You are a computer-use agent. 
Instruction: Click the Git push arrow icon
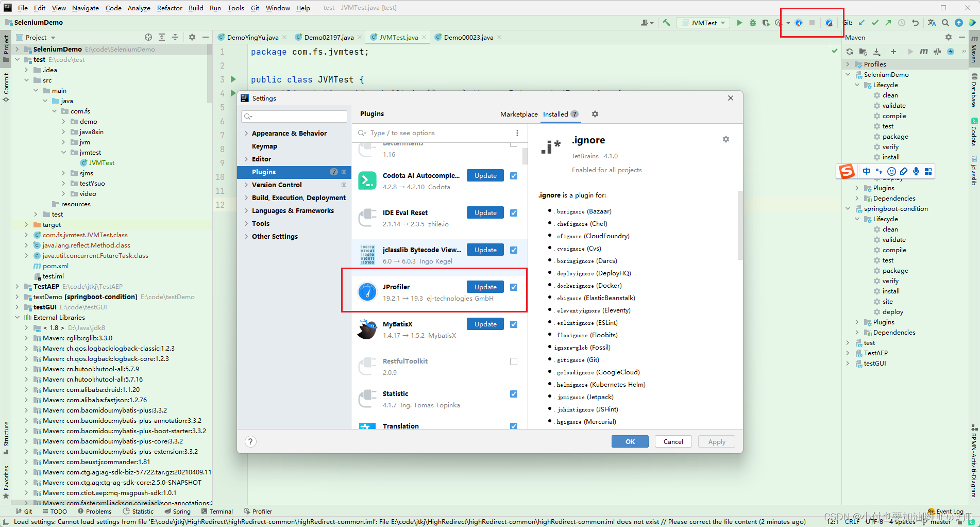click(888, 23)
